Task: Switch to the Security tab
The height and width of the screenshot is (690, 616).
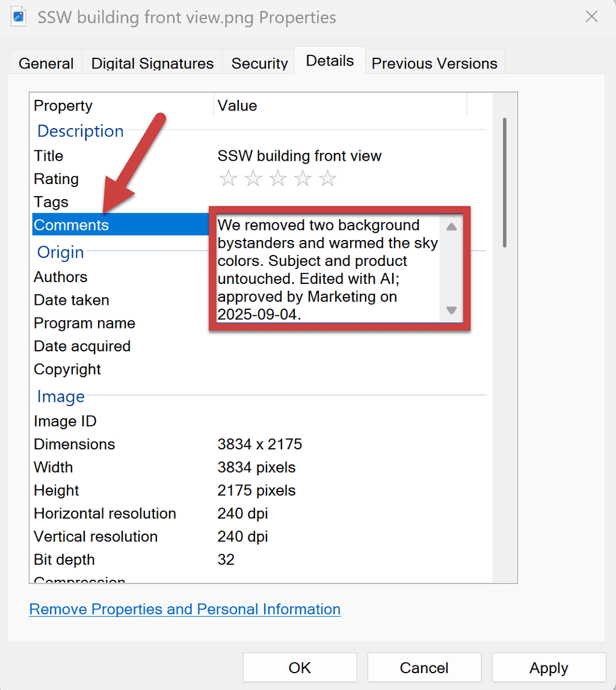Action: click(x=259, y=63)
